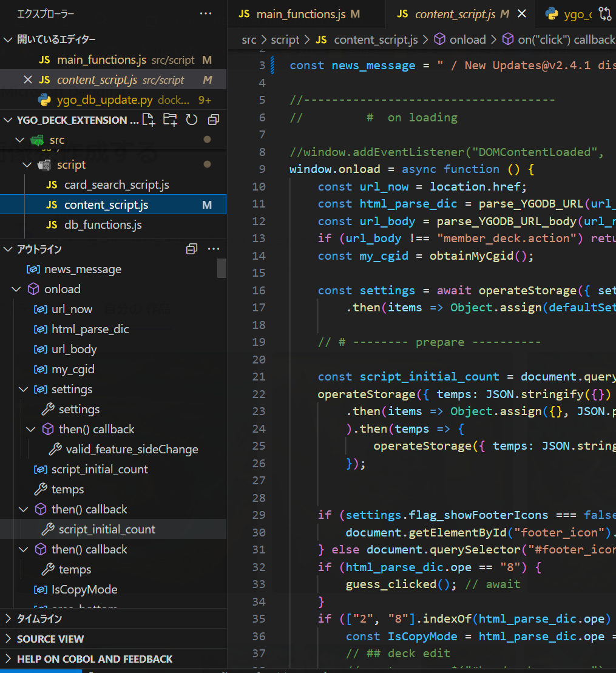Image resolution: width=616 pixels, height=673 pixels.
Task: Open the outline panel's more actions menu
Action: 213,249
